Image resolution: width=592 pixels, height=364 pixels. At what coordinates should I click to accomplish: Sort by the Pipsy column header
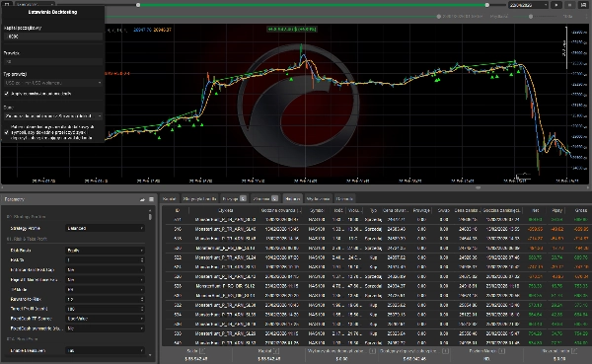557,210
